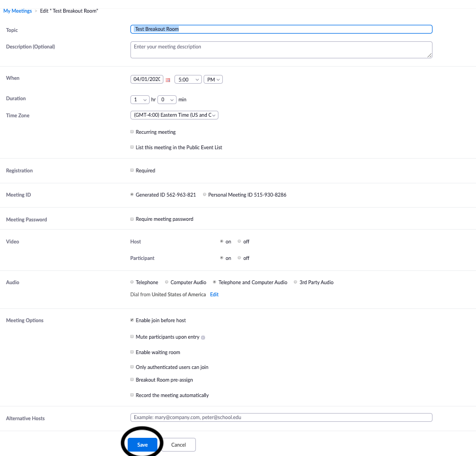
Task: Cancel editing the meeting
Action: tap(178, 445)
